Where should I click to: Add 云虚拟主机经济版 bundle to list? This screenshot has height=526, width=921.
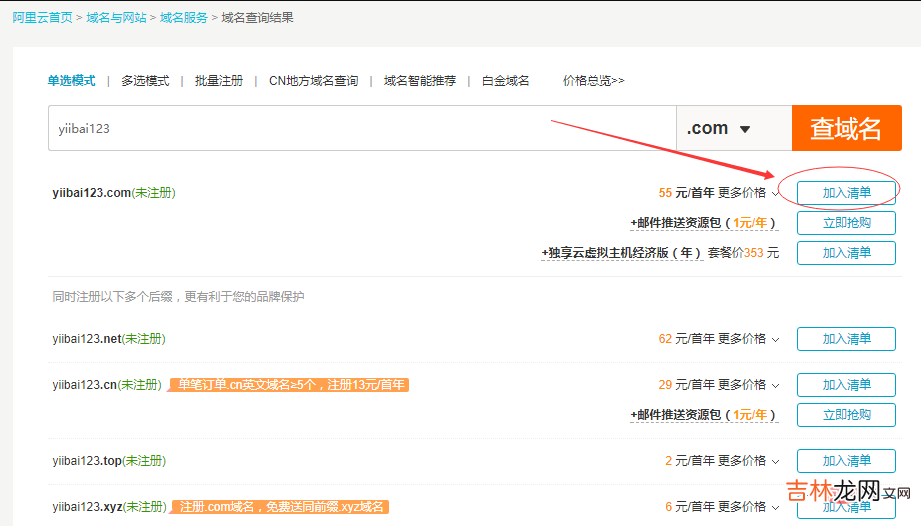pos(846,253)
